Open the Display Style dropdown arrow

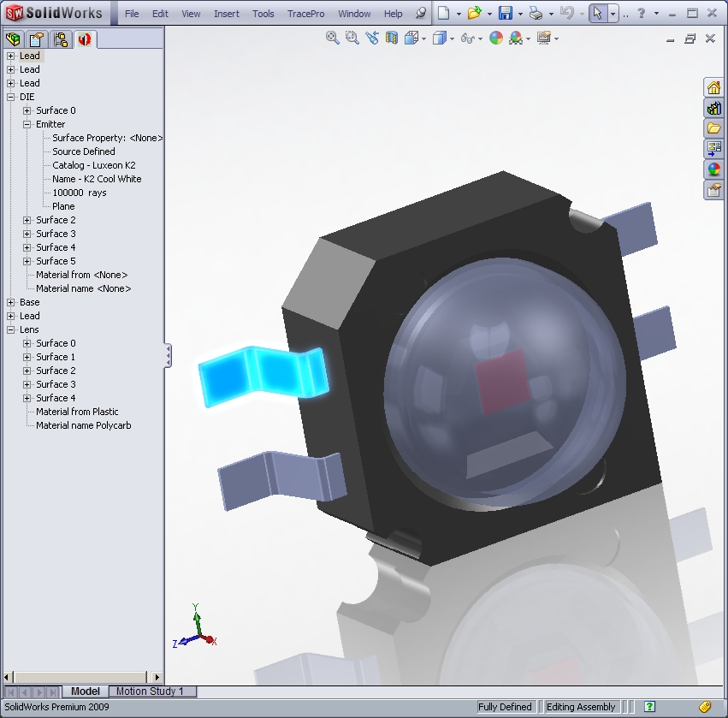point(452,38)
